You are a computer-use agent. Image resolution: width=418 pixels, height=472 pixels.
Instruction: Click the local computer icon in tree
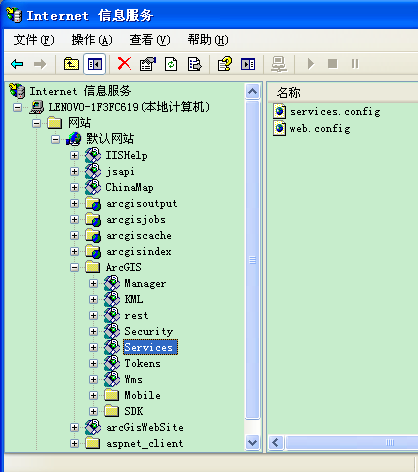click(37, 107)
